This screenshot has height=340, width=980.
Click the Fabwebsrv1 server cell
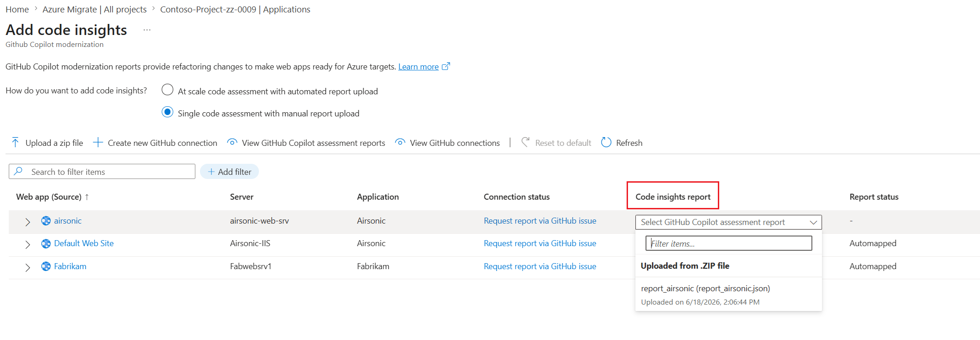coord(251,266)
